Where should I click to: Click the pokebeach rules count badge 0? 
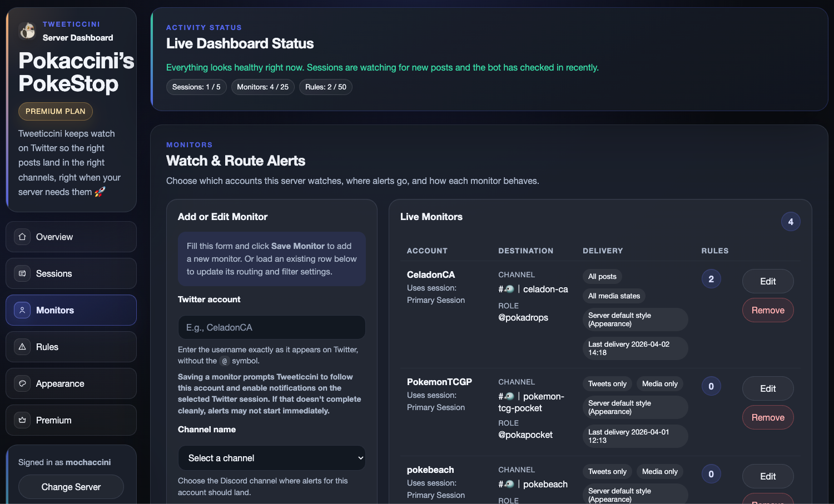pos(711,474)
